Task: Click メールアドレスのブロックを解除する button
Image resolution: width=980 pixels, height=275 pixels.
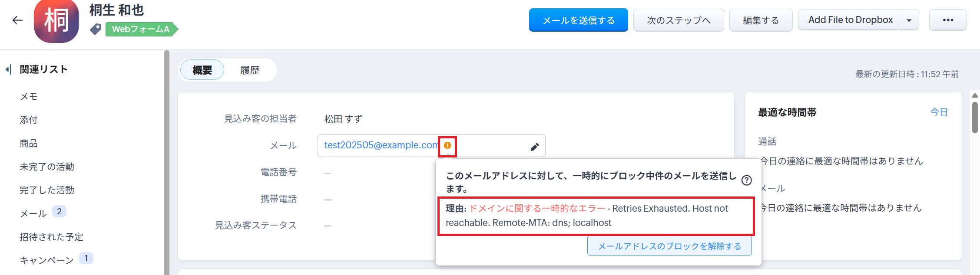Action: coord(669,246)
